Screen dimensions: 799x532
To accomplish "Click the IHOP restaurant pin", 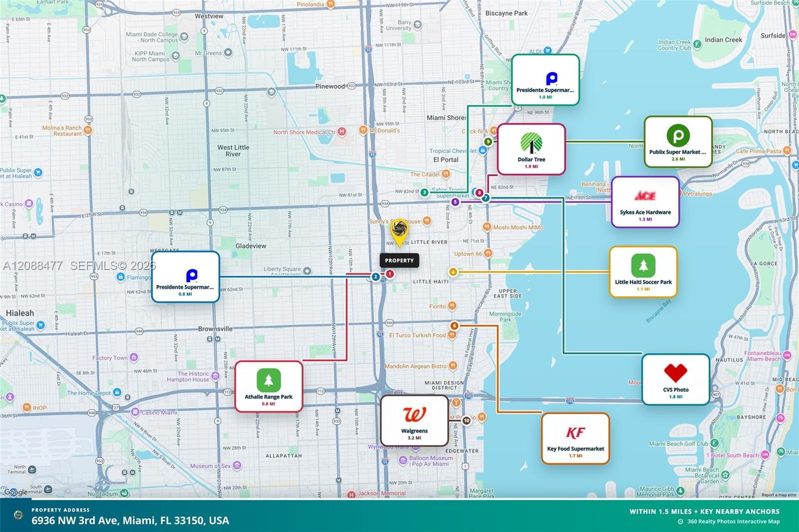I will (x=27, y=408).
